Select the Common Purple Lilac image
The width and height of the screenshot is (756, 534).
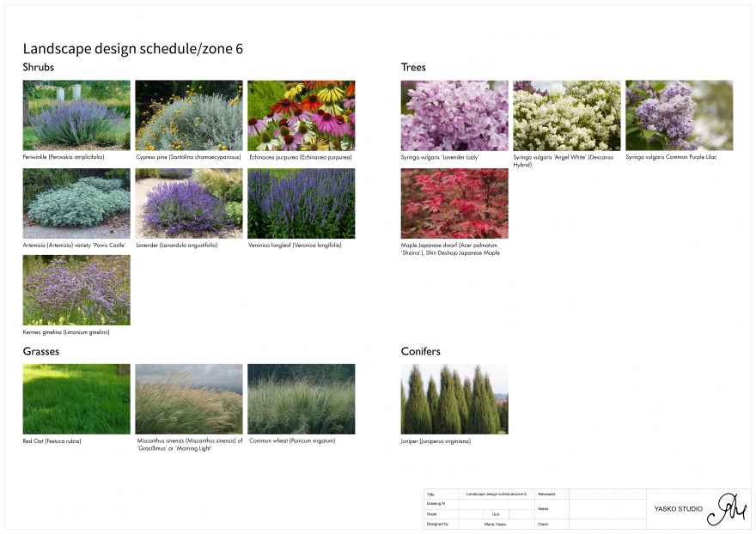pyautogui.click(x=679, y=116)
